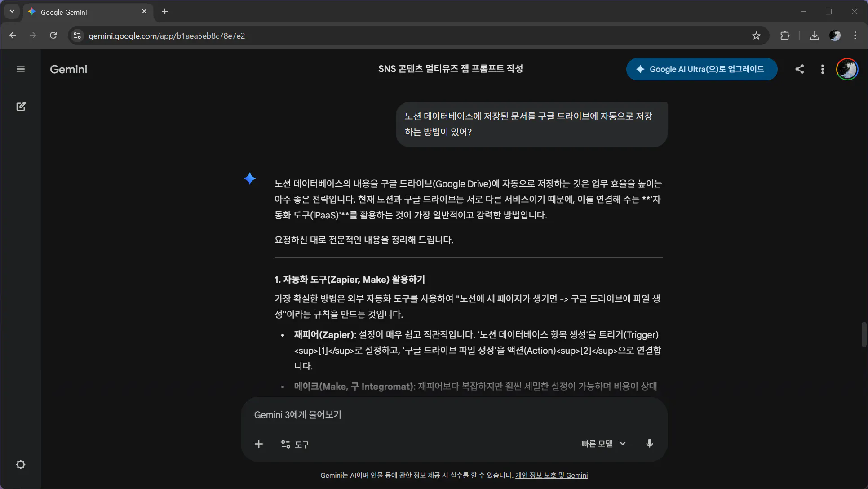This screenshot has width=868, height=489.
Task: Click the conversation title SNS 콘텐츠 멀티유즈
Action: point(451,69)
